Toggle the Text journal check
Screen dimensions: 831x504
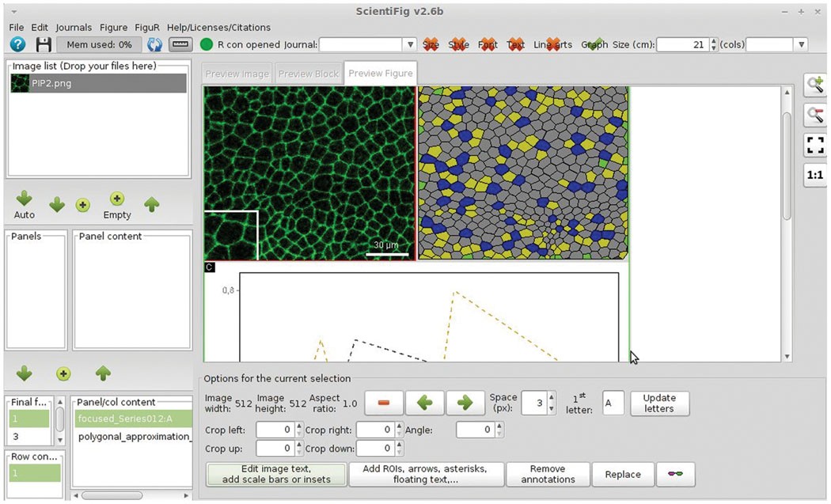tap(515, 45)
